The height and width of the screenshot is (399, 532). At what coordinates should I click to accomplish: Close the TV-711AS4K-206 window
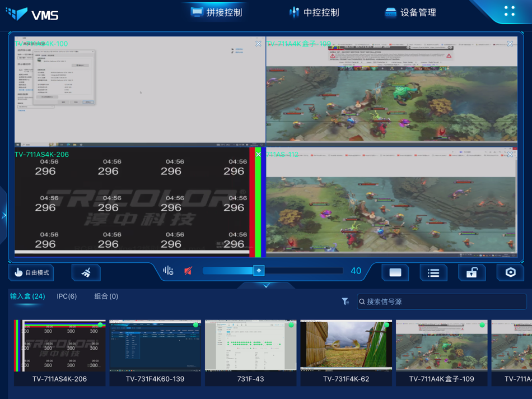point(258,155)
